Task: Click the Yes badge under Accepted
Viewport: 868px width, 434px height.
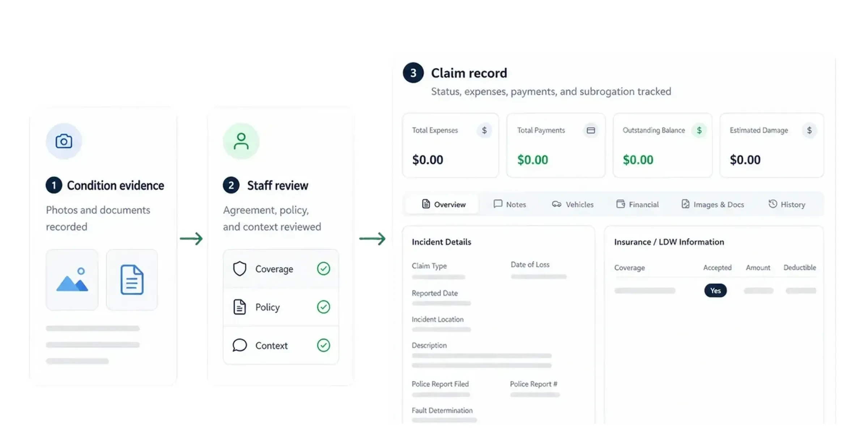Action: [715, 290]
